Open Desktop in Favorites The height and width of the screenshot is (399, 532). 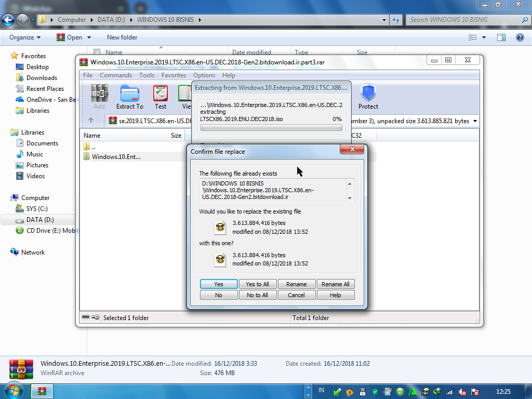(33, 67)
